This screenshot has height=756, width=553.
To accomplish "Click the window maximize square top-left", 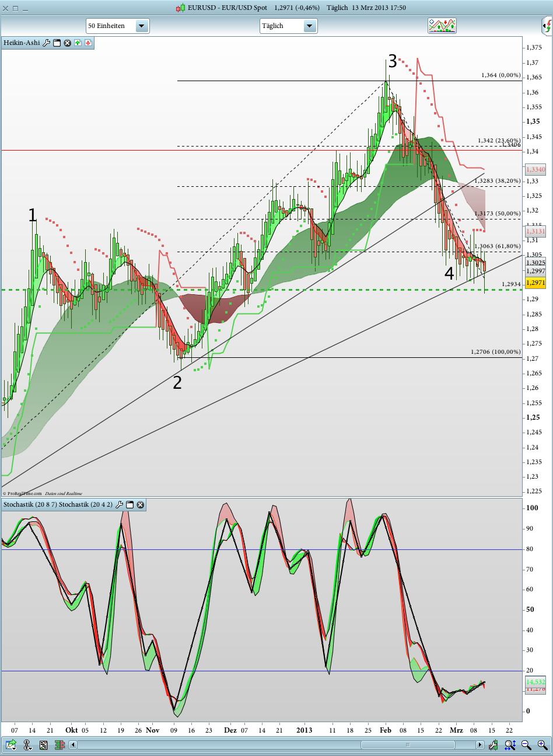I will pyautogui.click(x=16, y=8).
